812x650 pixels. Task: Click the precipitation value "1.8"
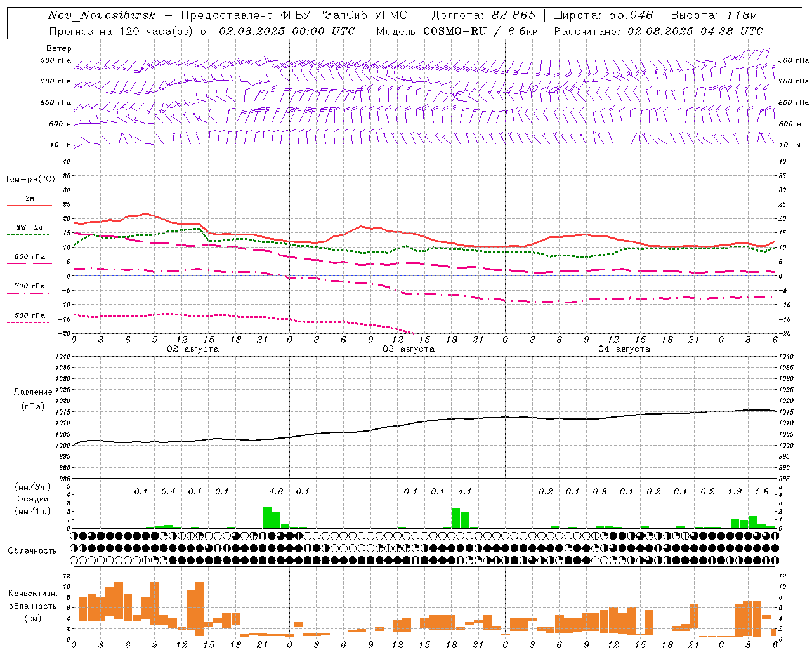tap(761, 492)
